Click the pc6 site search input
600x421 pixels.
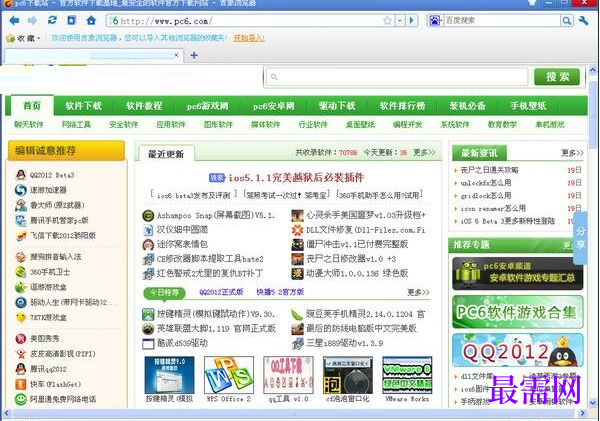point(396,77)
